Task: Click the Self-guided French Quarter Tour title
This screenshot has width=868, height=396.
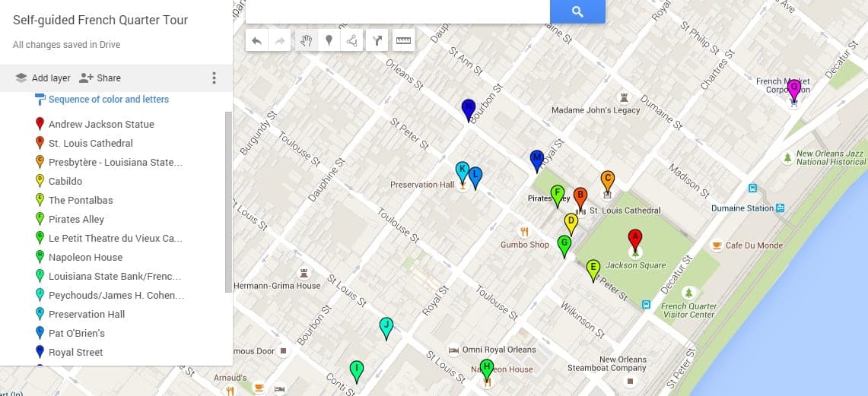Action: pyautogui.click(x=100, y=21)
